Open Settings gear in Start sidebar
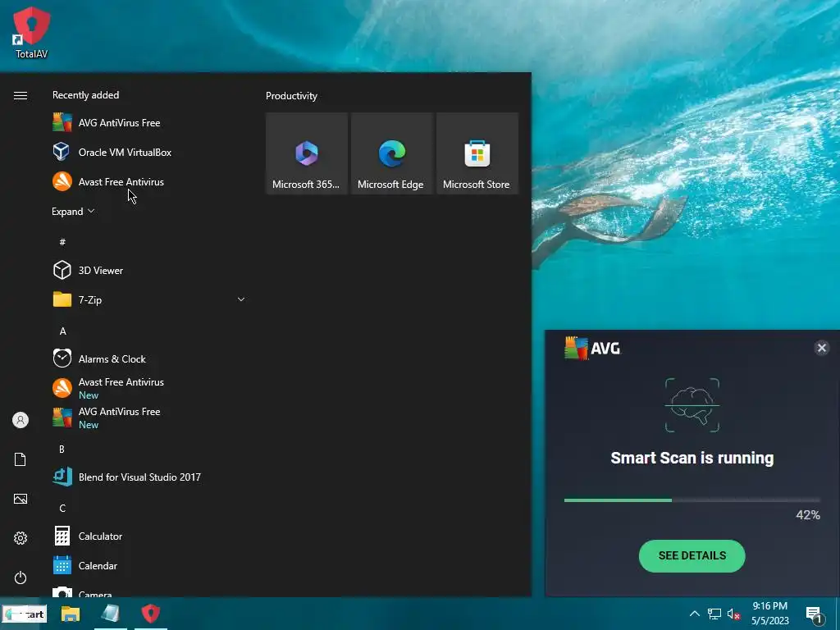Viewport: 840px width, 630px height. [21, 538]
